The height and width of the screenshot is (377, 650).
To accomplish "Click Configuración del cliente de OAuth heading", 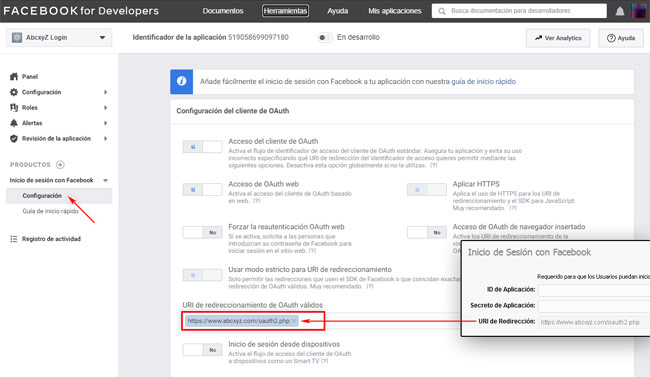I will [233, 111].
